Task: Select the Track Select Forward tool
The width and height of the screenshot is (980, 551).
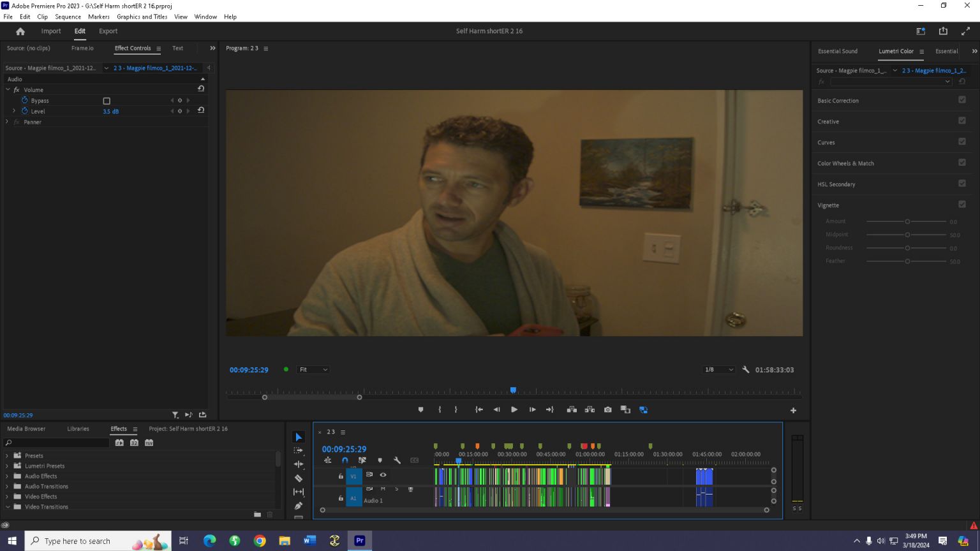Action: 298,451
